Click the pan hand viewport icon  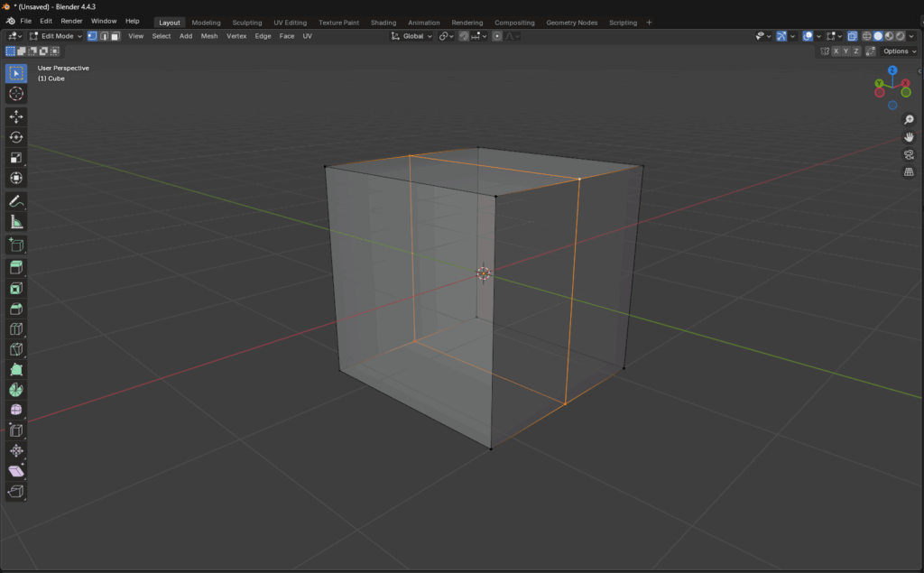tap(910, 137)
